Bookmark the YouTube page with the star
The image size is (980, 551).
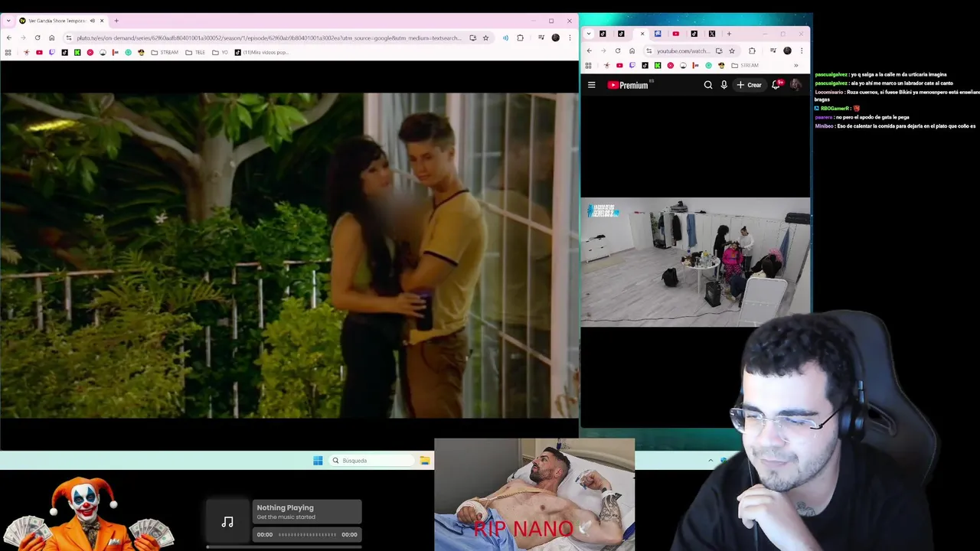[732, 51]
